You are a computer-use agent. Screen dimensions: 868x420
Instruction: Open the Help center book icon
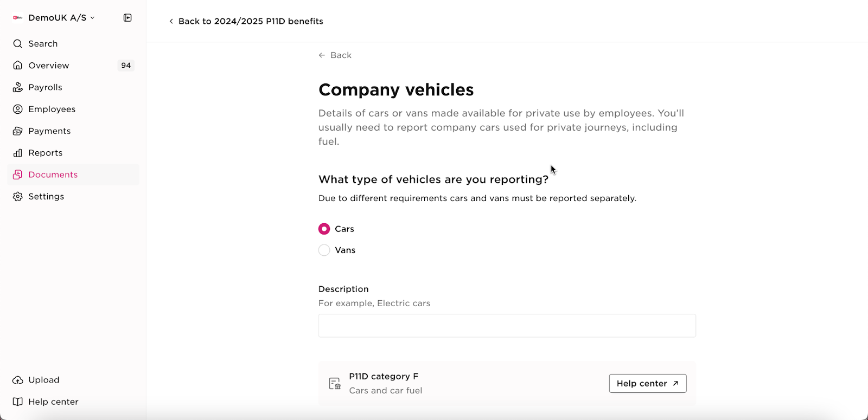tap(18, 402)
